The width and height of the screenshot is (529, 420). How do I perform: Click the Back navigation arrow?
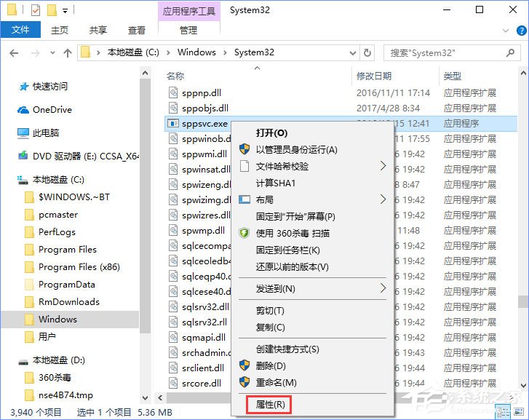click(14, 53)
